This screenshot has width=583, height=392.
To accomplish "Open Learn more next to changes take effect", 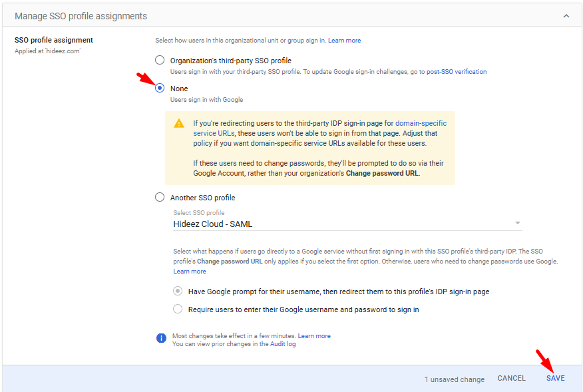I will point(314,336).
